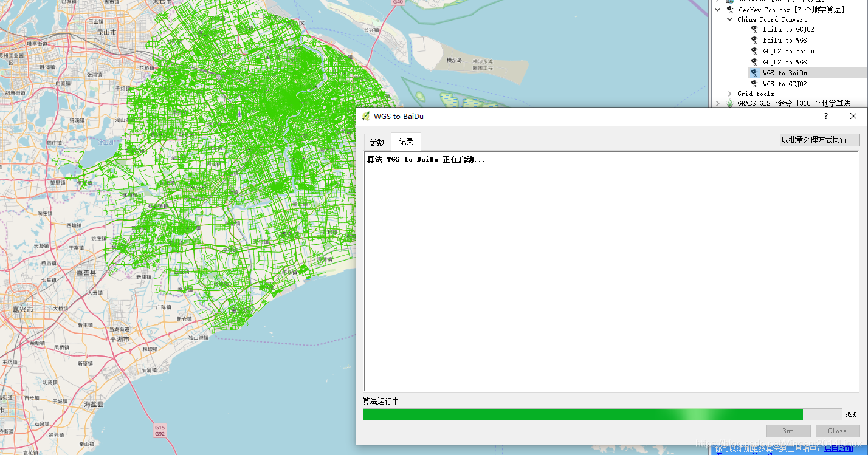Image resolution: width=868 pixels, height=455 pixels.
Task: Click the 横沙岛 label on the map
Action: coord(454,60)
